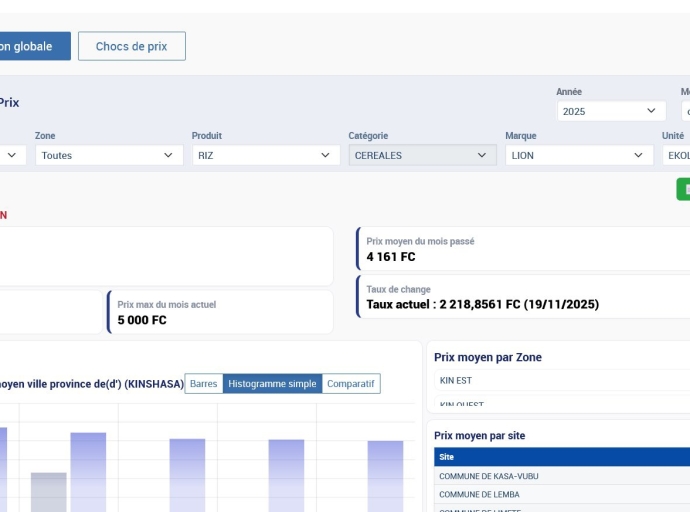
Task: Click the Taux de change card
Action: click(x=523, y=297)
